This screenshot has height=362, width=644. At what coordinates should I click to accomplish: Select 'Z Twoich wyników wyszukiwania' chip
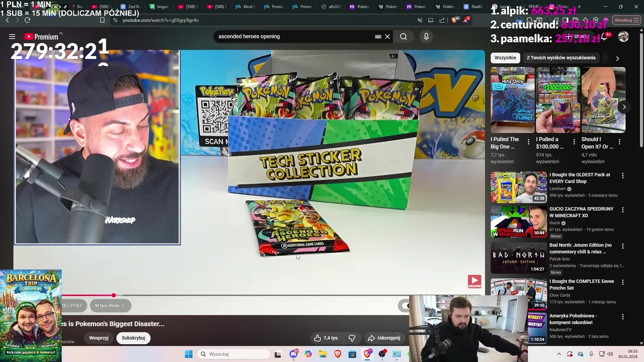click(561, 58)
